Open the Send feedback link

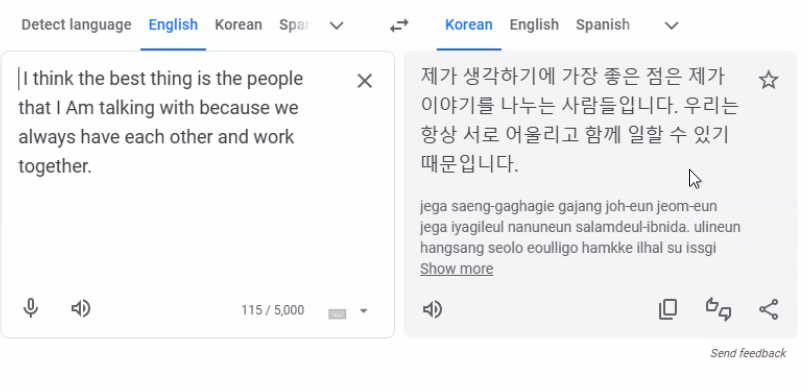tap(748, 353)
